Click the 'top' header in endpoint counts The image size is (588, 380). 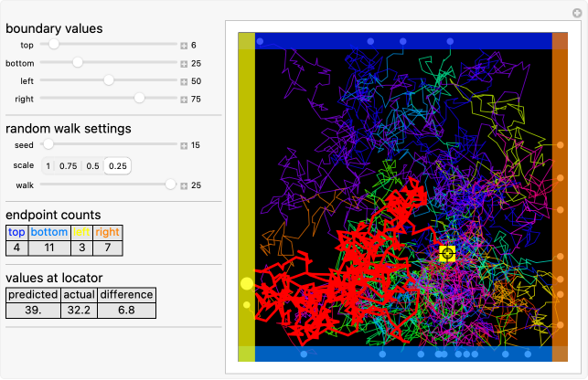tap(16, 232)
